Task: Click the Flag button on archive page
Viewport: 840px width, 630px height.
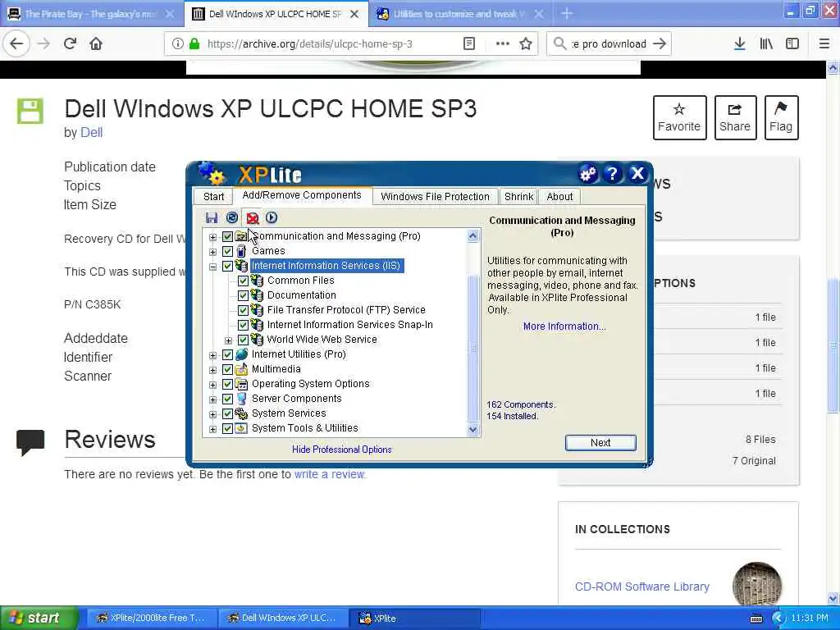Action: [781, 117]
